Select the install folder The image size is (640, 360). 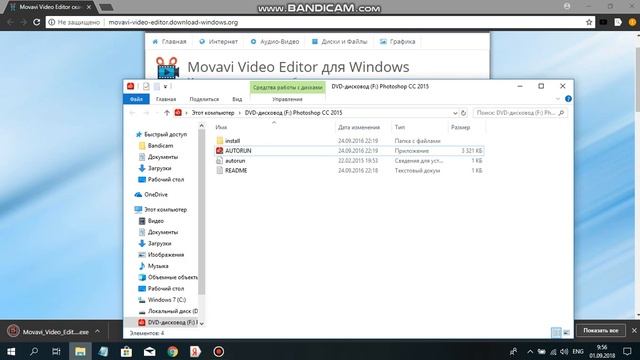(232, 141)
